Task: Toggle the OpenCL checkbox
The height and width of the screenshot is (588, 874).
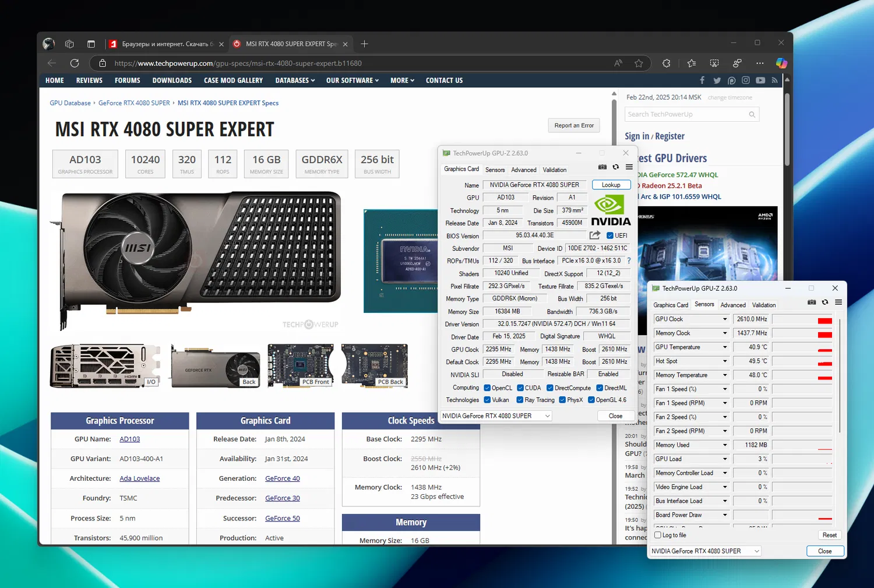Action: 487,388
